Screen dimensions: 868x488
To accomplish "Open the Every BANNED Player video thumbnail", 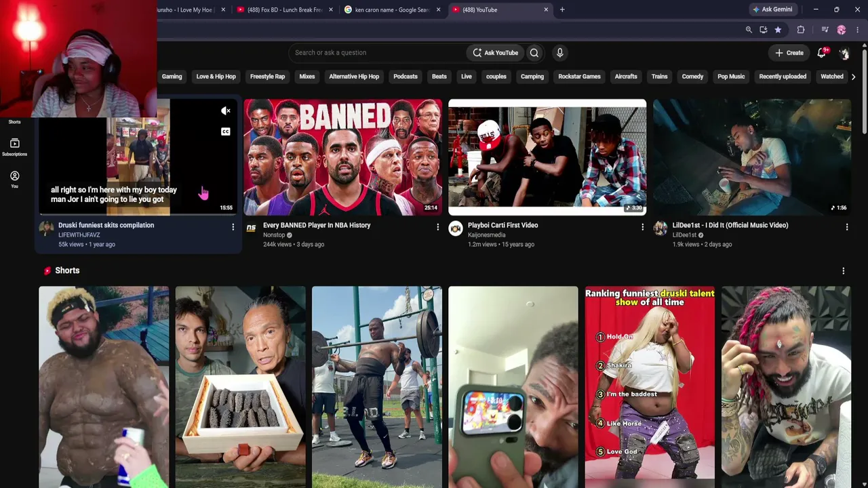I will 342,157.
